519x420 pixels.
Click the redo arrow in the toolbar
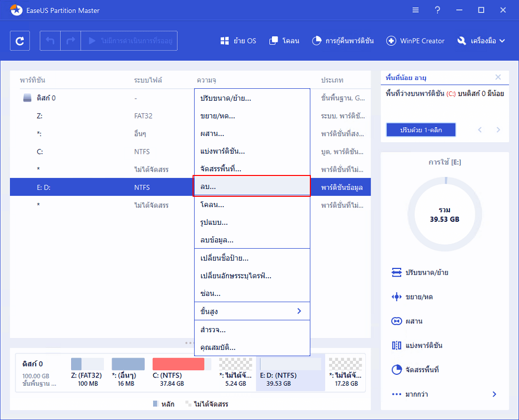tap(71, 40)
